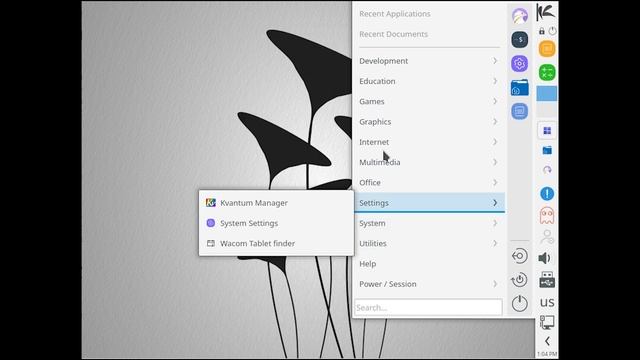Expand the Power / Session submenu arrow

pos(495,284)
